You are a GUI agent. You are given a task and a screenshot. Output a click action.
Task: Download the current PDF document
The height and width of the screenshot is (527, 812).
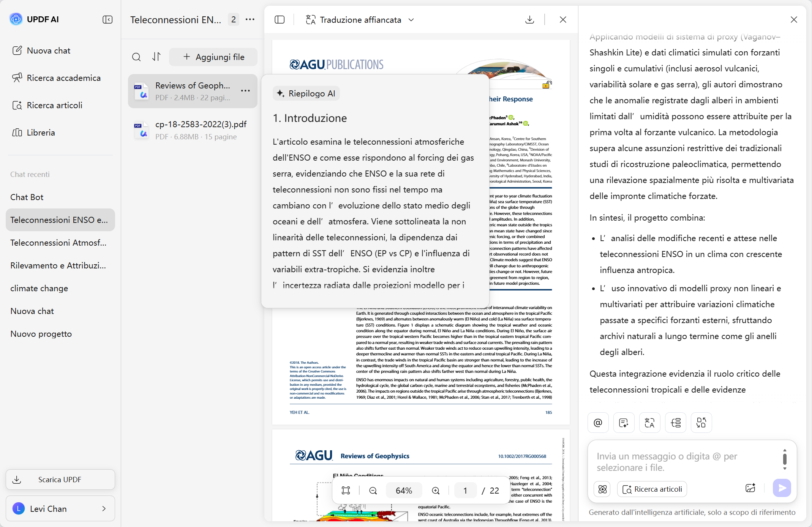(x=529, y=20)
